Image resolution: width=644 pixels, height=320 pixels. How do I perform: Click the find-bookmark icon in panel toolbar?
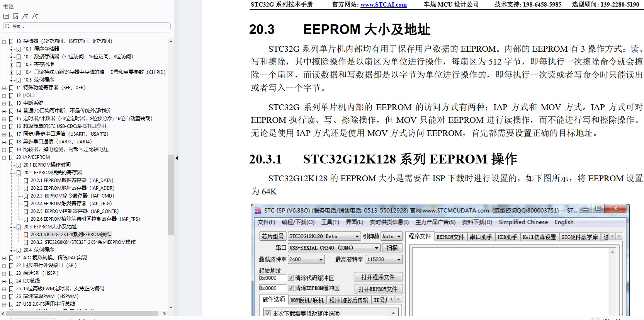(x=16, y=16)
